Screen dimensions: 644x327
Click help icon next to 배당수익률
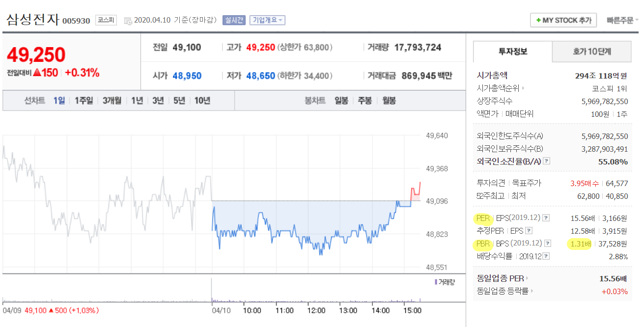click(546, 256)
